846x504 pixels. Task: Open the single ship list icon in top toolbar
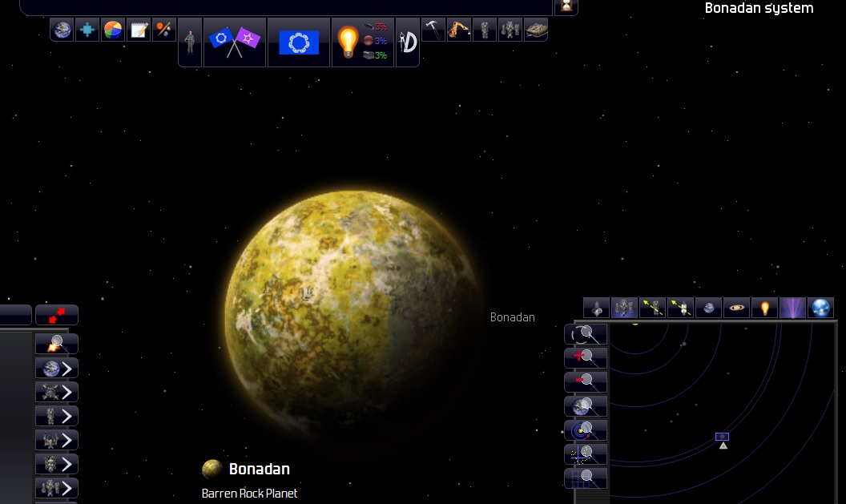coord(485,30)
